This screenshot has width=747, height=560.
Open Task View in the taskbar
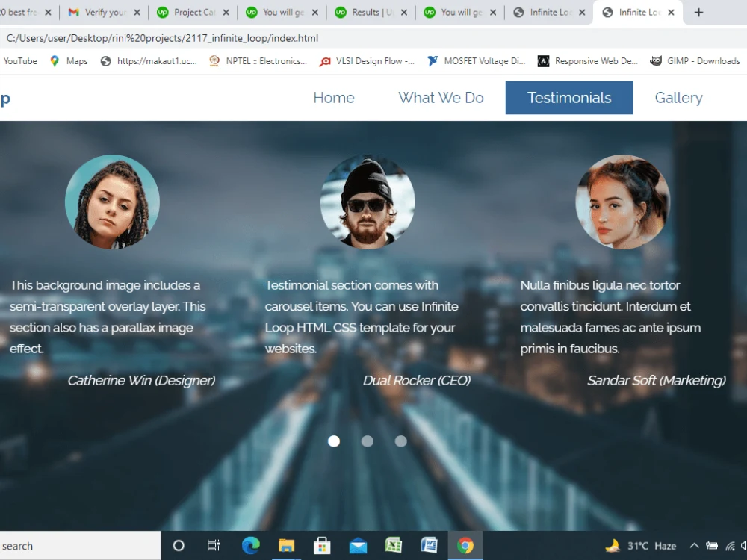point(214,546)
